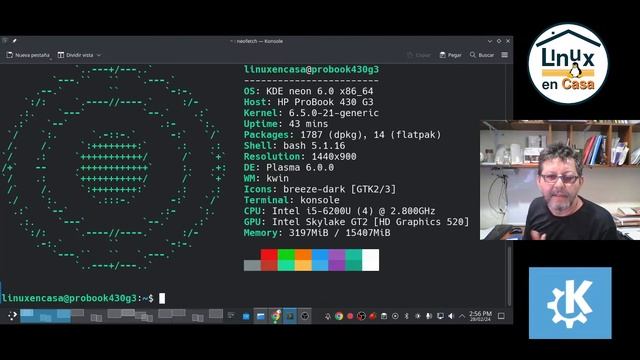This screenshot has width=640, height=360.
Task: Click the terminal prompt cursor
Action: pyautogui.click(x=162, y=298)
